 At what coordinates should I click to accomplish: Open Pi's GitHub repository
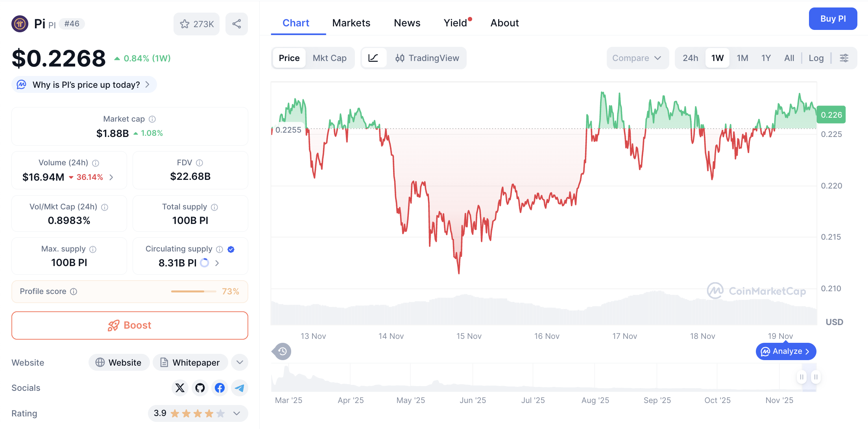(x=200, y=388)
